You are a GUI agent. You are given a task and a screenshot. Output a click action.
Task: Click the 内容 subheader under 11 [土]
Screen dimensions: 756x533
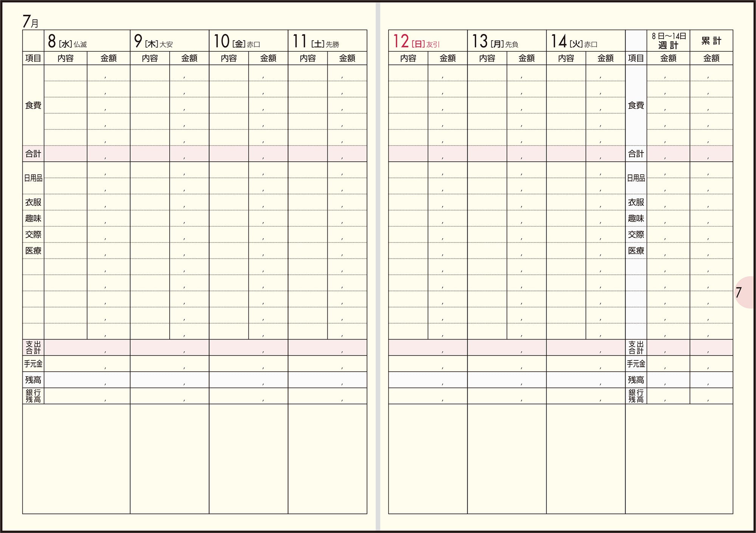pos(308,58)
